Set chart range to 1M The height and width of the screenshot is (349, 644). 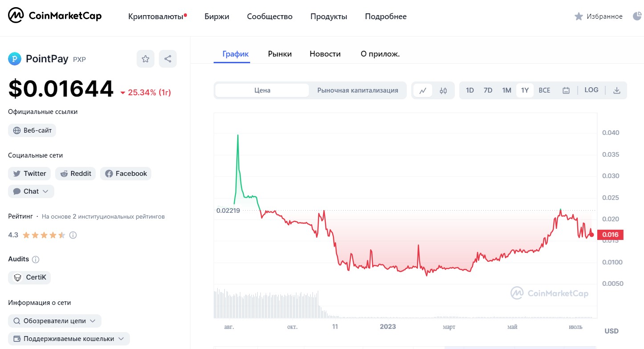(506, 90)
